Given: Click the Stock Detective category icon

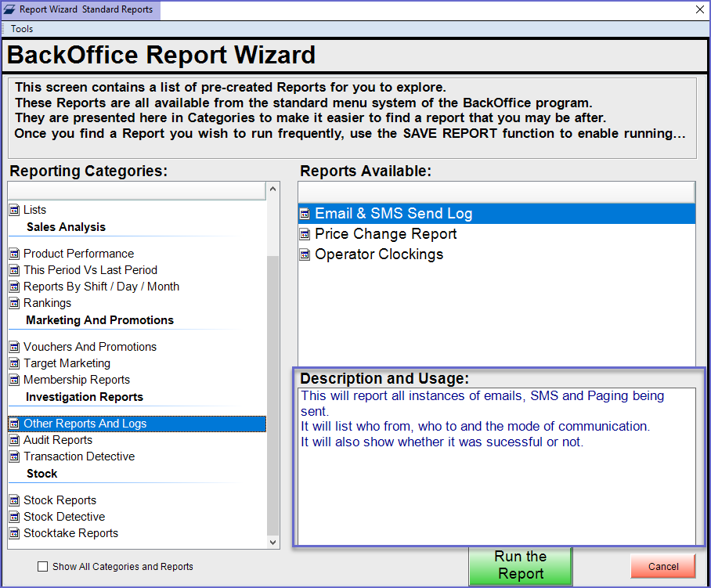Looking at the screenshot, I should pos(14,517).
